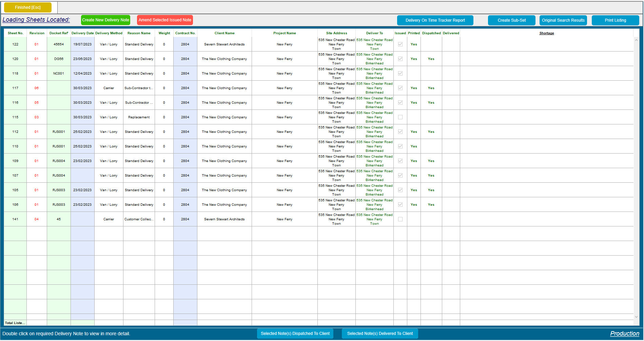
Task: Open the Delivery On Time Tracker Report
Action: coord(435,20)
